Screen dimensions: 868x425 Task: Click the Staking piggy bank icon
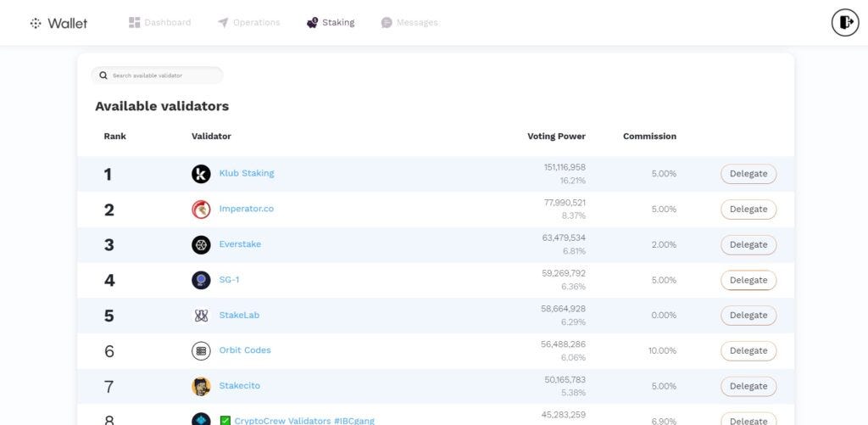pos(312,23)
